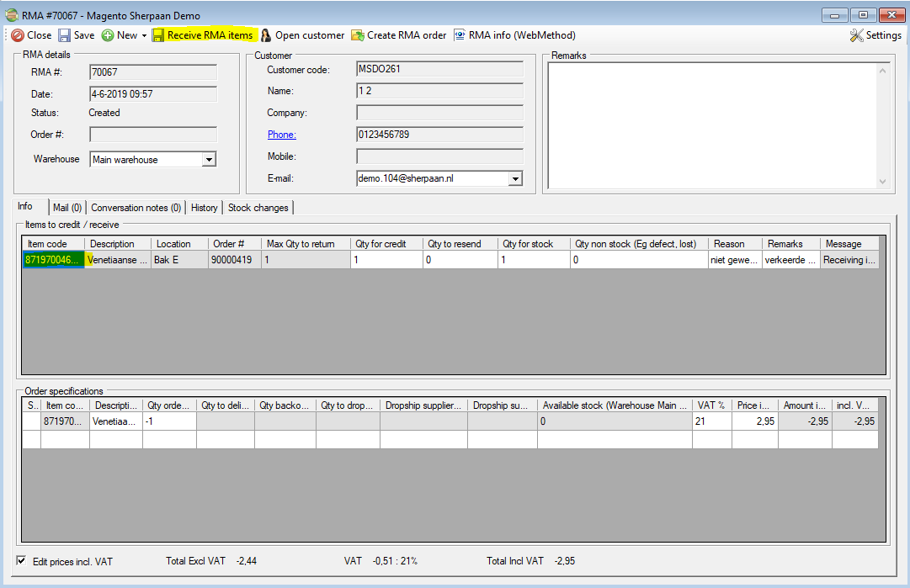Click the Receive RMA items label

(210, 35)
